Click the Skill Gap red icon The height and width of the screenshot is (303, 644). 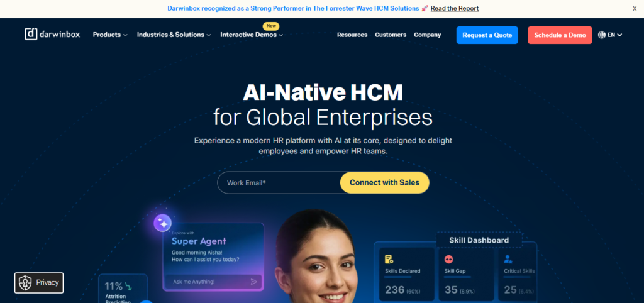pos(448,260)
